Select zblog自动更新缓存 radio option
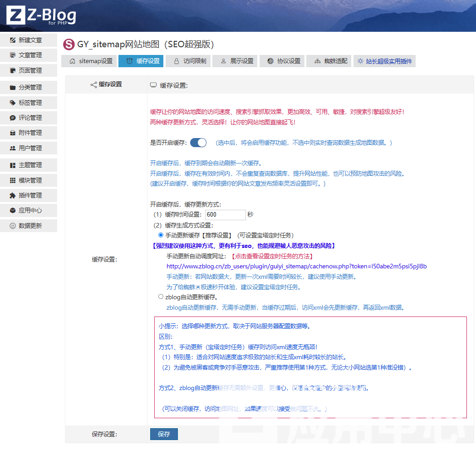 pos(161,297)
